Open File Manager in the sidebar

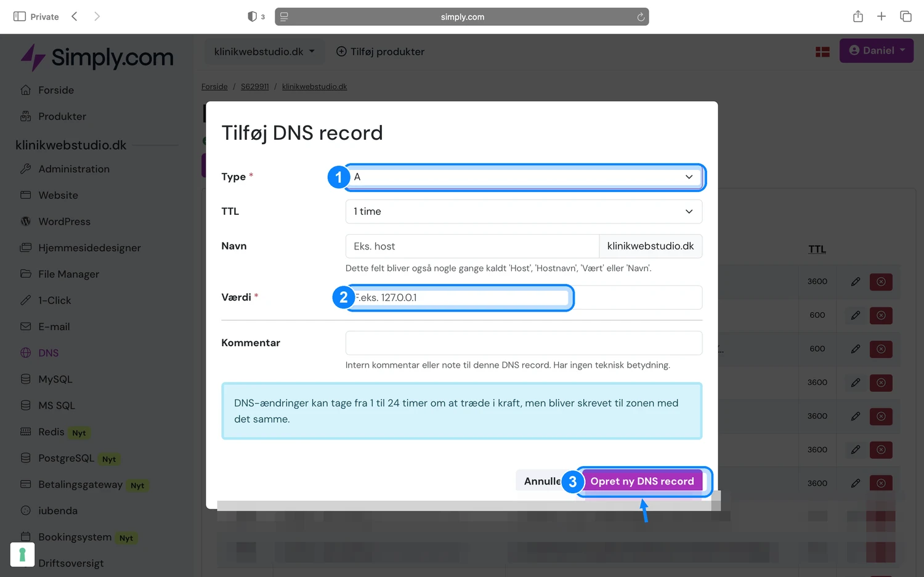(68, 274)
